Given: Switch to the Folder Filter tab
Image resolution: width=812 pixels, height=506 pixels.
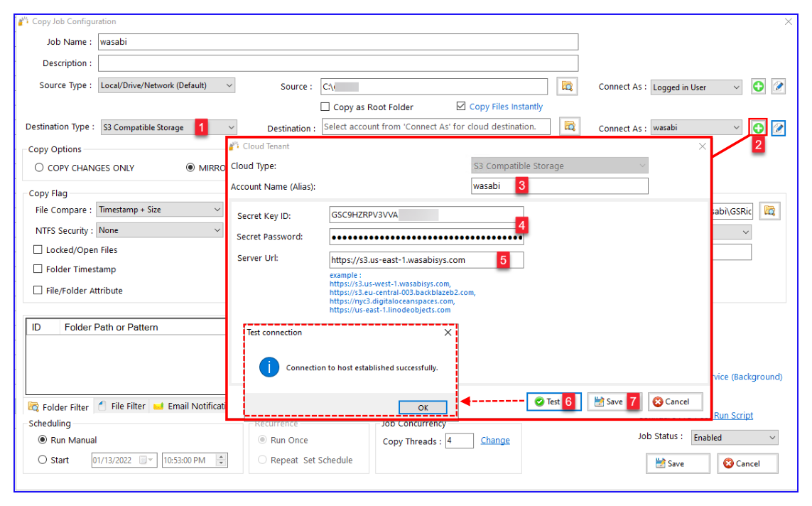Looking at the screenshot, I should coord(59,407).
